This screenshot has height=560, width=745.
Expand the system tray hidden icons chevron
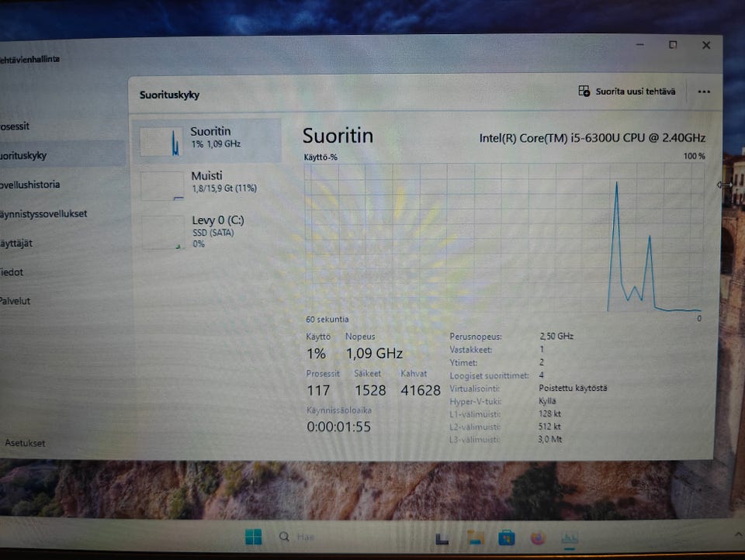(x=738, y=534)
